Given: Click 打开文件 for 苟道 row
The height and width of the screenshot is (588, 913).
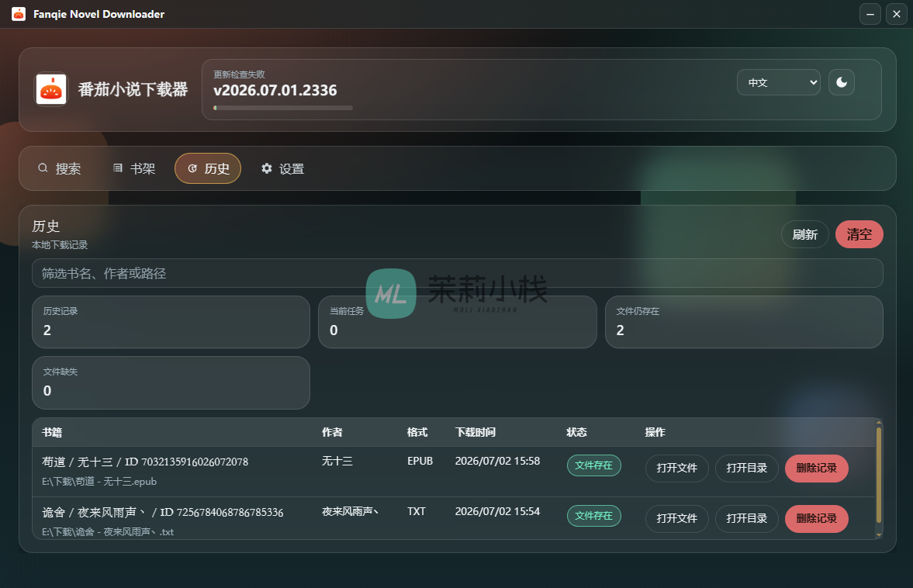Looking at the screenshot, I should pyautogui.click(x=676, y=468).
